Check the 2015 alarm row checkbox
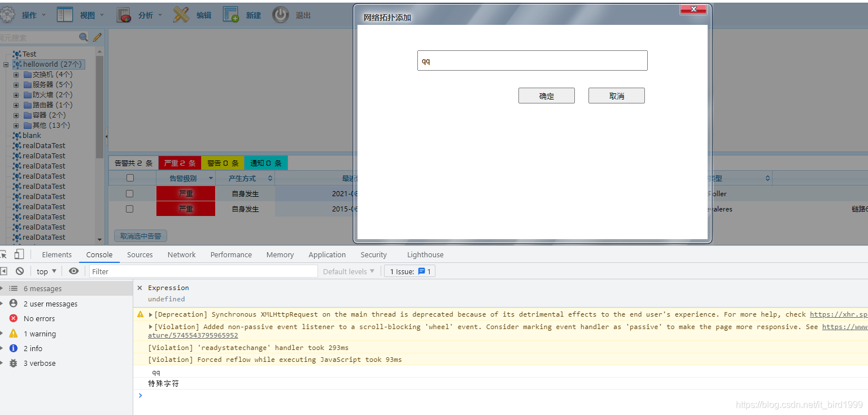This screenshot has height=415, width=868. click(129, 209)
